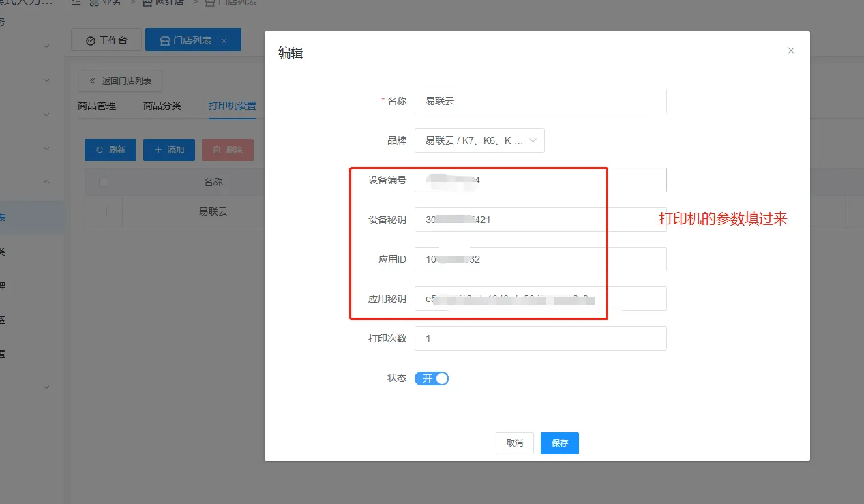Switch to the 商品管理 tab
The height and width of the screenshot is (504, 864).
pyautogui.click(x=97, y=106)
